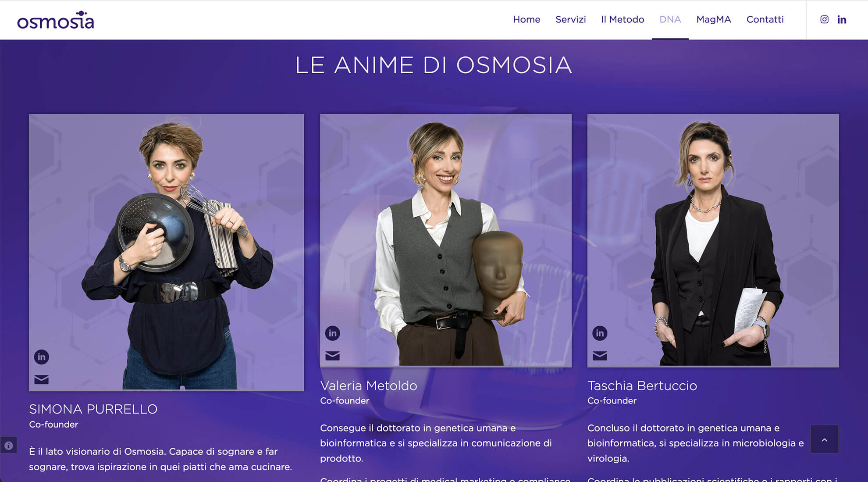868x482 pixels.
Task: Click the scroll-to-top chevron button
Action: [824, 439]
